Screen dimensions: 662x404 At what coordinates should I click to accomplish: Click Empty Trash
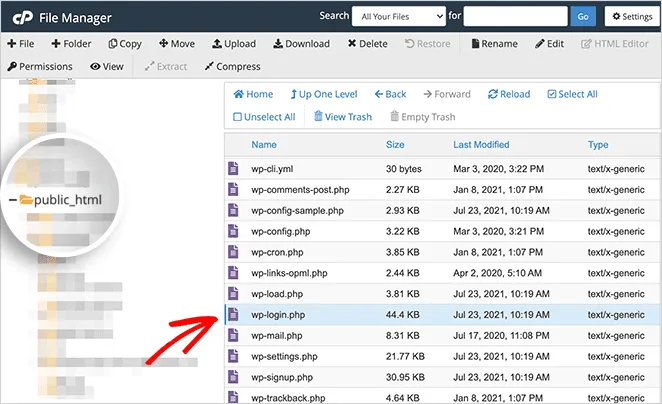pos(423,117)
